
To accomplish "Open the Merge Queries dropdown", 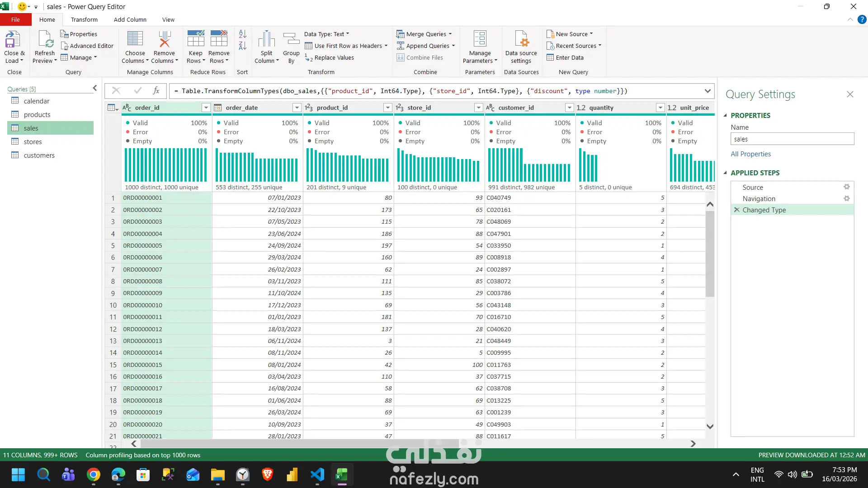I will coord(424,34).
